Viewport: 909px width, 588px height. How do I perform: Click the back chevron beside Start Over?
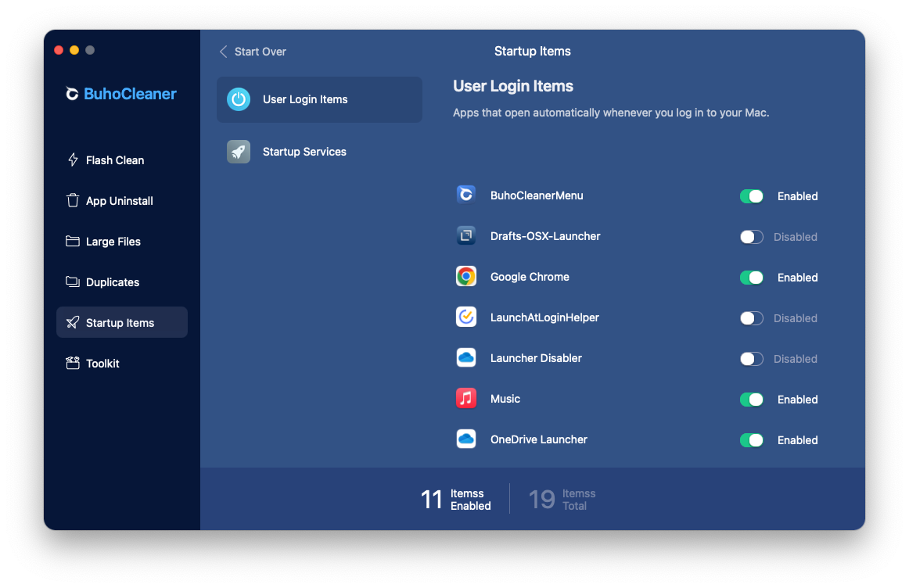click(223, 52)
